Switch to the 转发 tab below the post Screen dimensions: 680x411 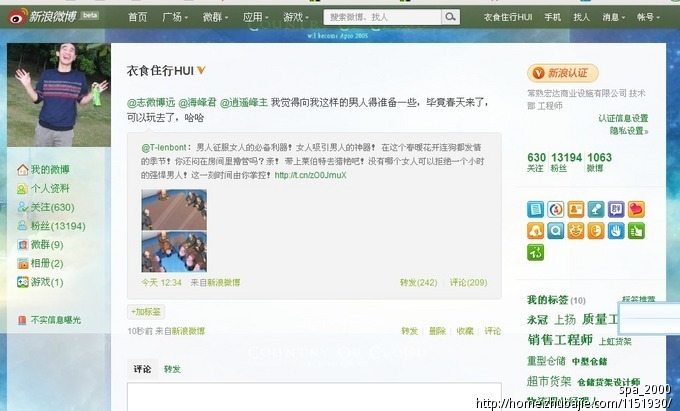[x=172, y=369]
